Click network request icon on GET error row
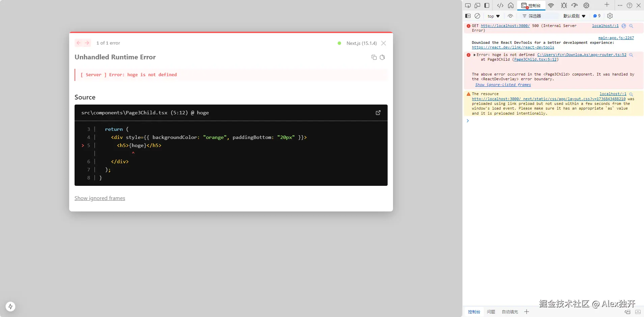This screenshot has width=644, height=317. 624,26
